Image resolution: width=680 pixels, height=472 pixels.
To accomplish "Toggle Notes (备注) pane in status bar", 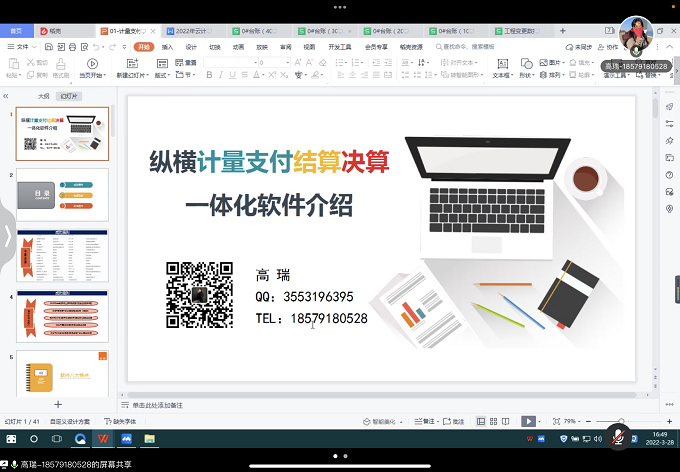I will pos(425,421).
